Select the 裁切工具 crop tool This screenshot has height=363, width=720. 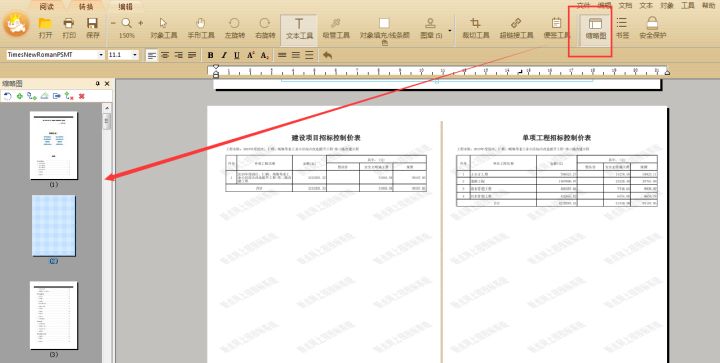tap(475, 28)
